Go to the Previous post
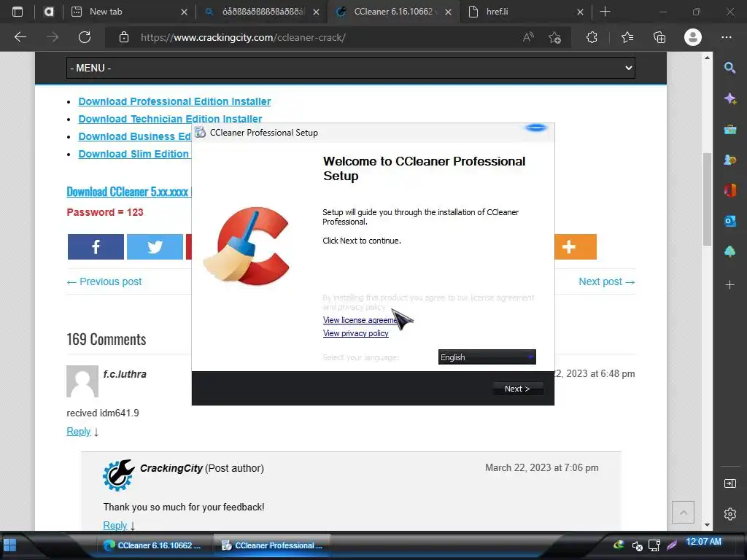This screenshot has width=747, height=560. pos(104,281)
